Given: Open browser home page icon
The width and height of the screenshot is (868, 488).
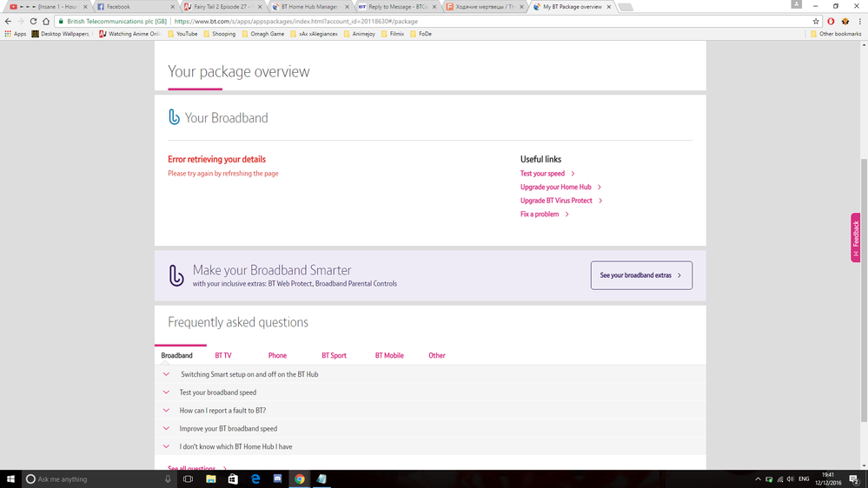Looking at the screenshot, I should [46, 21].
